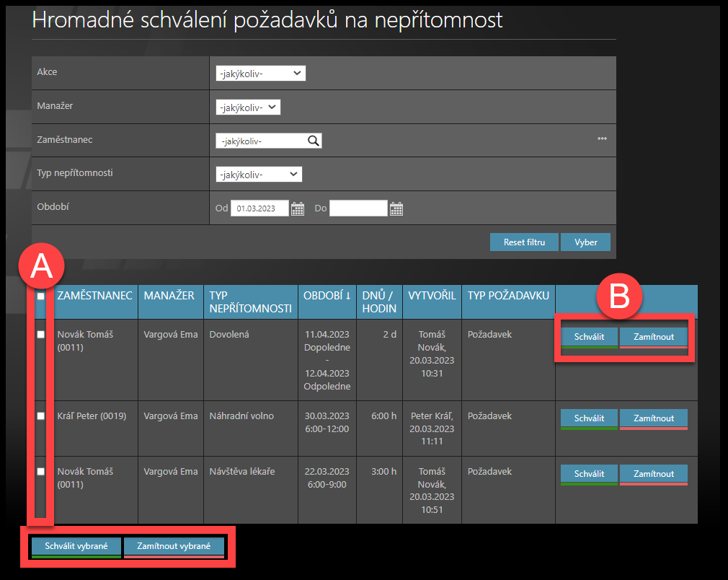Open the calendar picker for Do date

396,209
